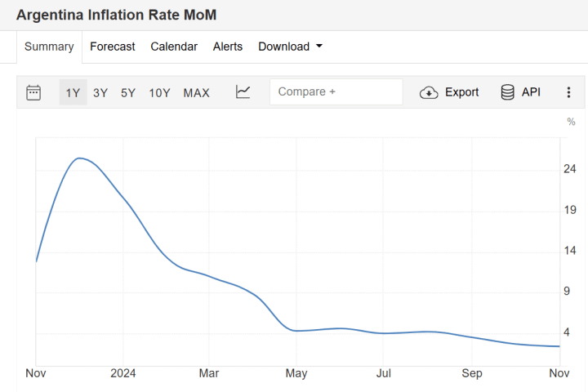Click the Compare + input field
This screenshot has width=588, height=392.
point(336,92)
